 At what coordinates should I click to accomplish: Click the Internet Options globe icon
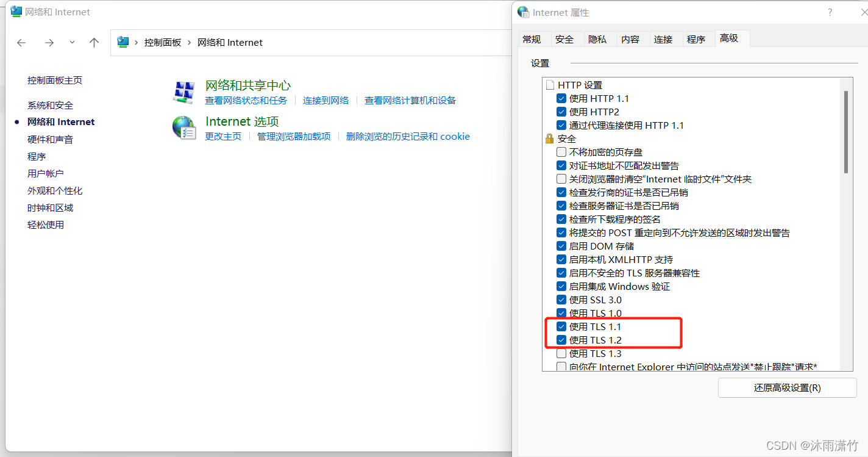point(184,128)
